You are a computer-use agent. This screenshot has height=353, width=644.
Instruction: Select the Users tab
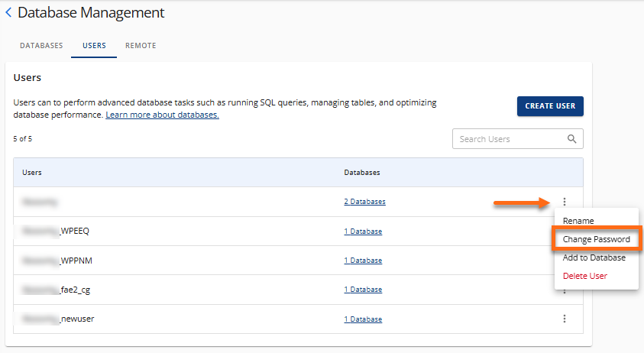(x=94, y=46)
